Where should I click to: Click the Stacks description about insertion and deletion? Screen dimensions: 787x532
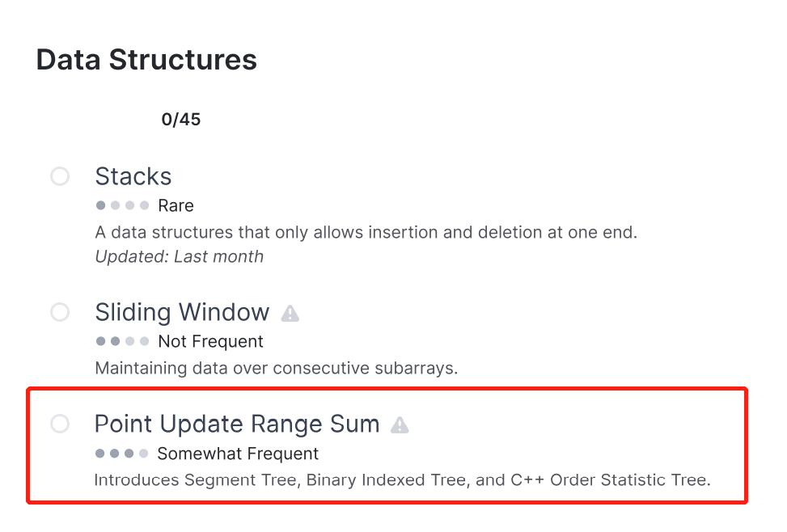click(366, 232)
